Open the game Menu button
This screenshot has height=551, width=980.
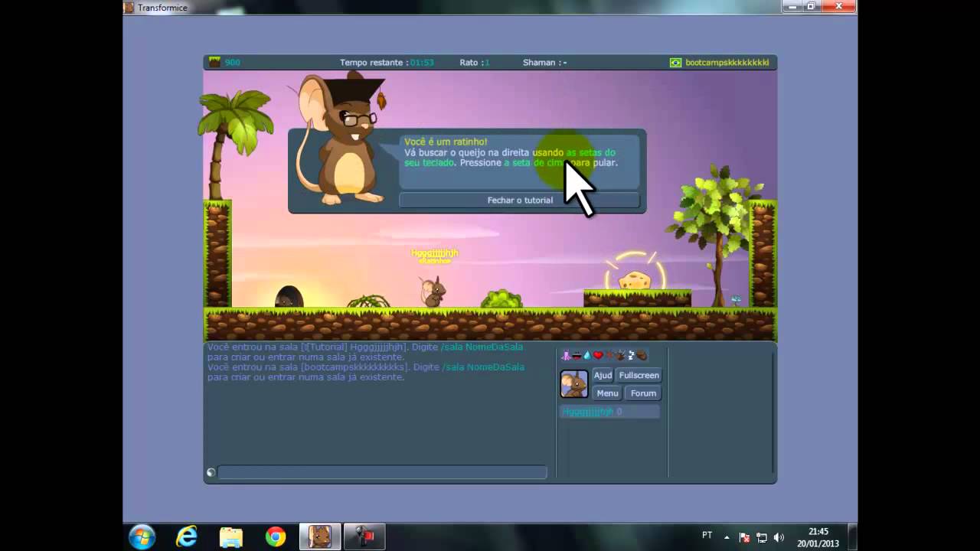pyautogui.click(x=607, y=393)
